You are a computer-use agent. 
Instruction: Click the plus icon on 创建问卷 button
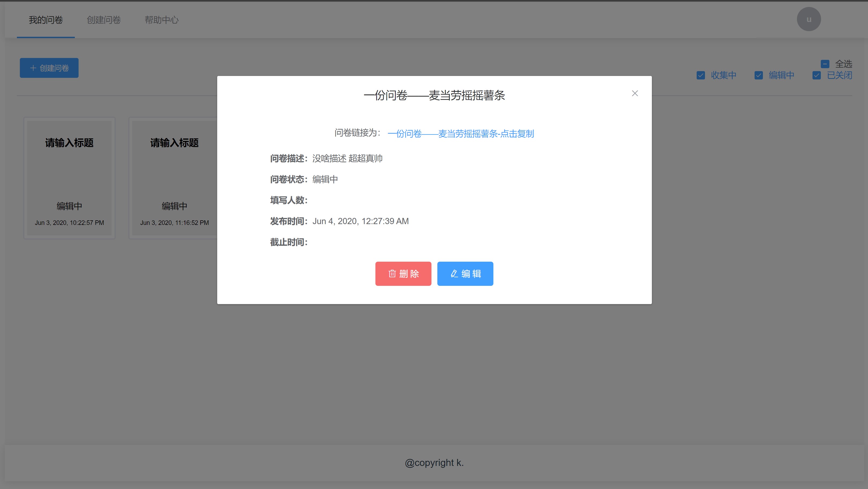point(33,68)
